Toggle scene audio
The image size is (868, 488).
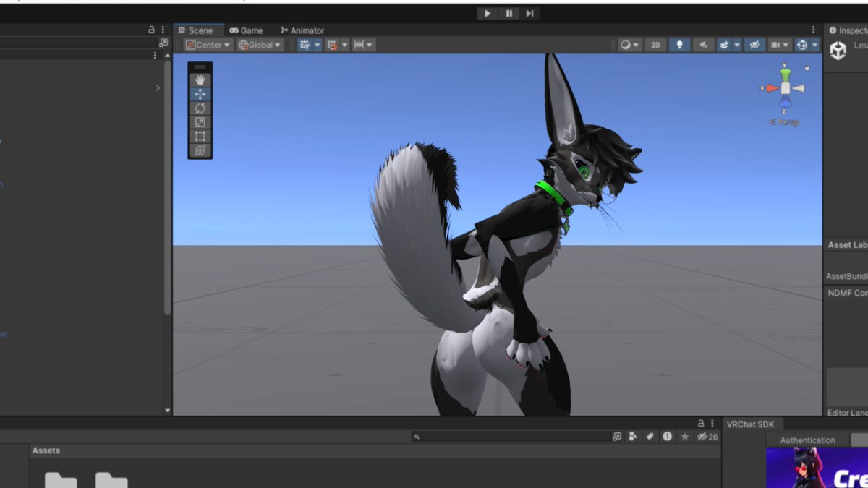703,45
